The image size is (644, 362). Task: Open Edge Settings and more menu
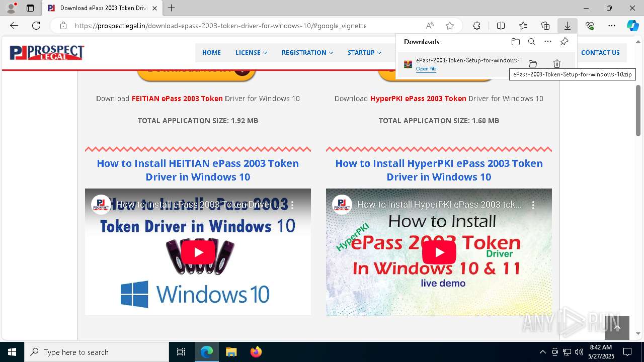(612, 26)
